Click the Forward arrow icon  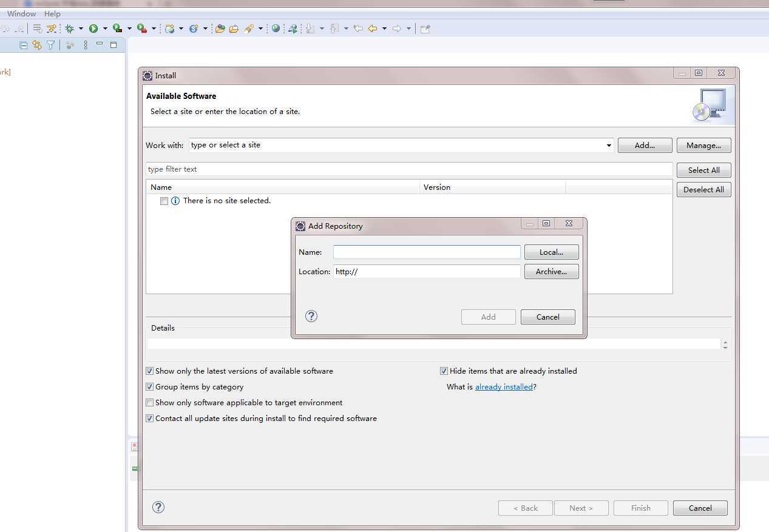(397, 29)
